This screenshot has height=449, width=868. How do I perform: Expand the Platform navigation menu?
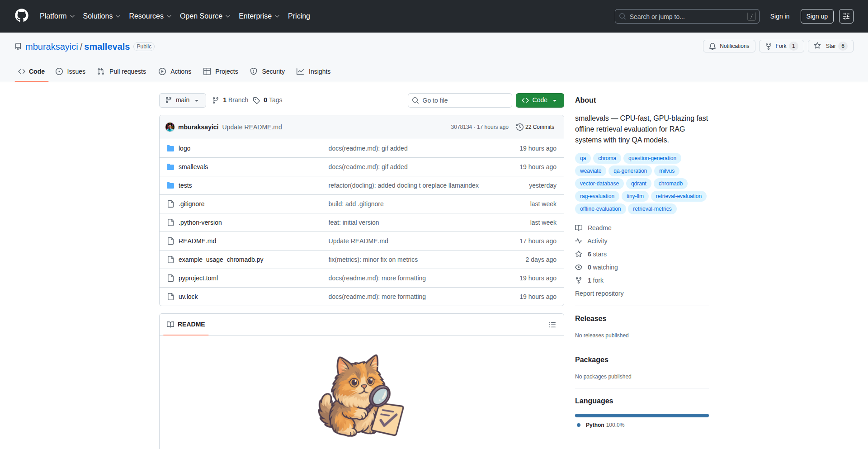coord(57,16)
